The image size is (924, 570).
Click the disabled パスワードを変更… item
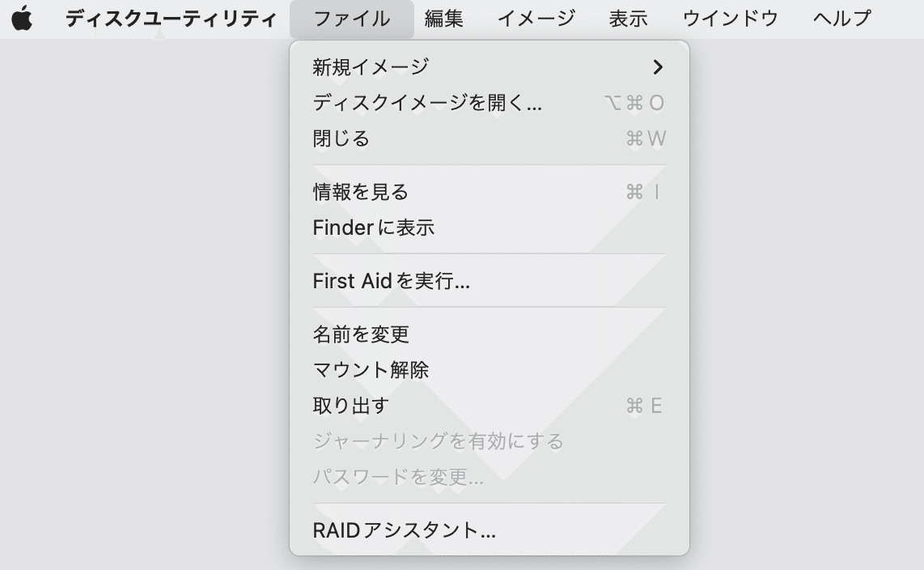coord(398,477)
